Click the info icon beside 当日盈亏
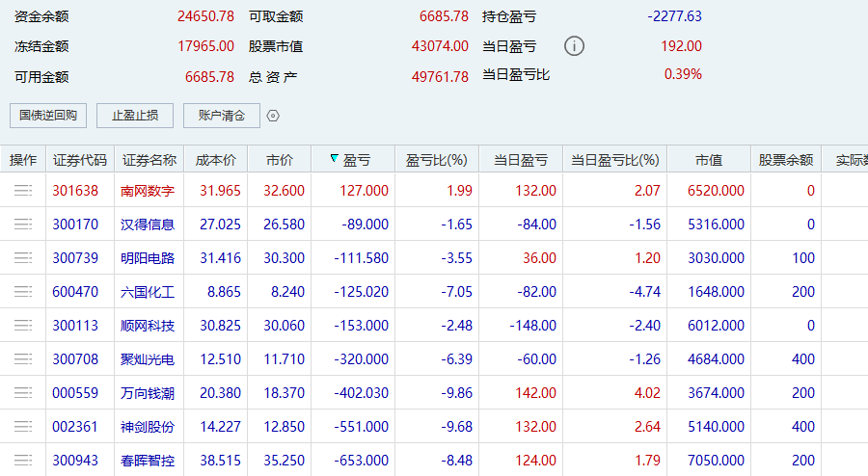 pos(574,46)
